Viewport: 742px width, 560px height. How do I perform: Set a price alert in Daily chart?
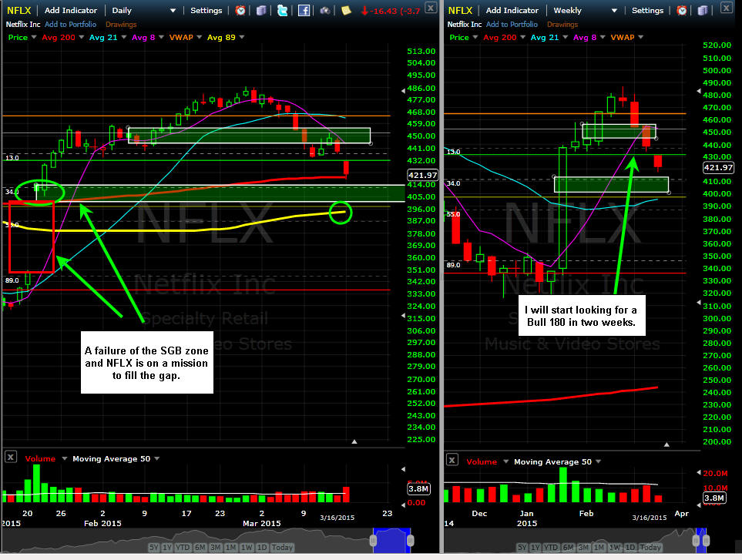coord(240,11)
